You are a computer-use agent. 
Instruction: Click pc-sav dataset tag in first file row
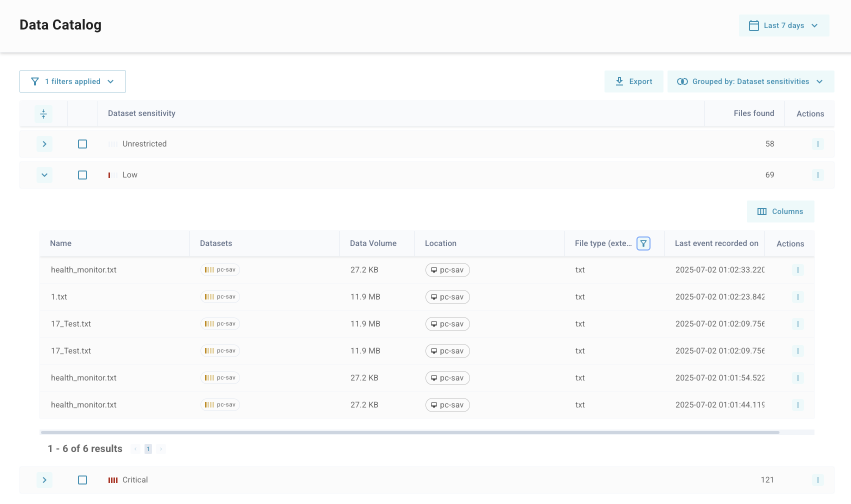pos(220,270)
